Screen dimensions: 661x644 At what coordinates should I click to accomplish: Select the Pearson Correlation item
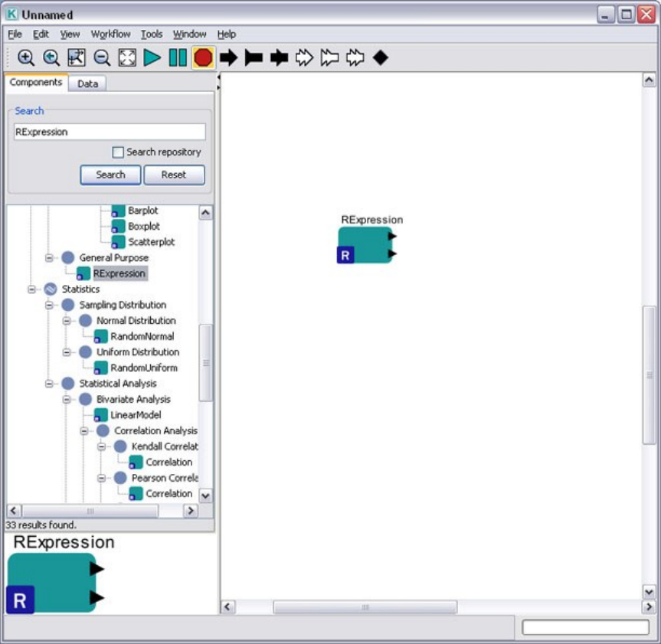165,478
